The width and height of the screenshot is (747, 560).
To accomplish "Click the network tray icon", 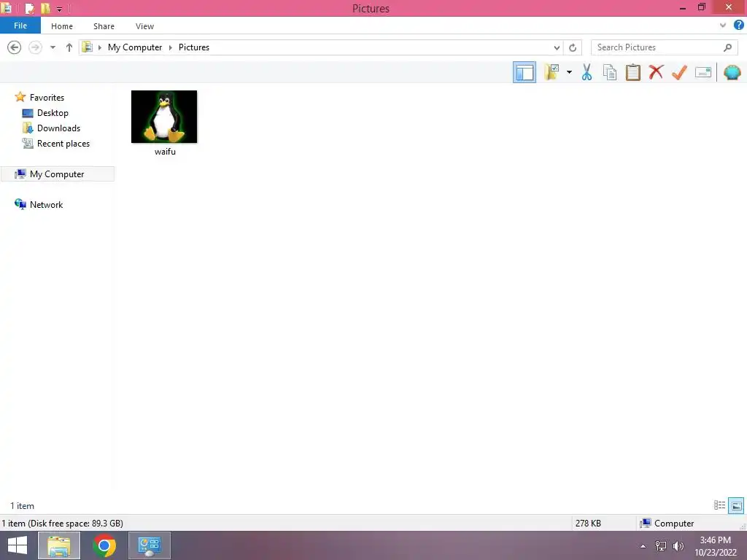I will (x=661, y=545).
